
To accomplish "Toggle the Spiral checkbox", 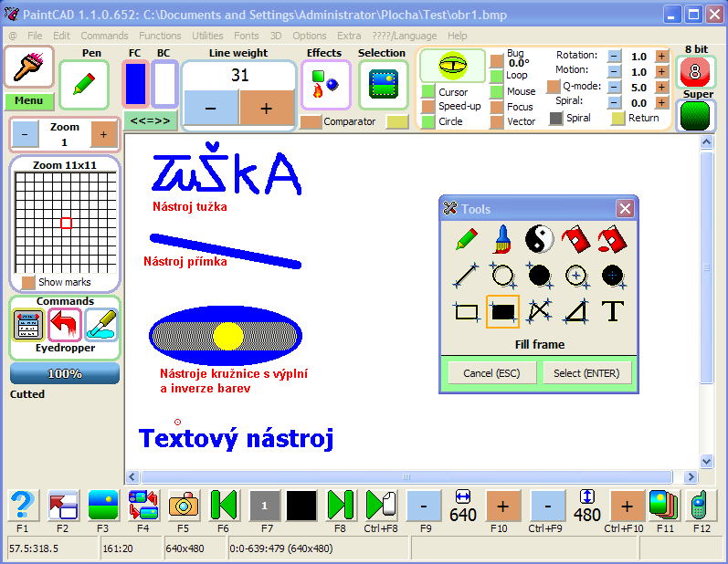I will [x=555, y=118].
